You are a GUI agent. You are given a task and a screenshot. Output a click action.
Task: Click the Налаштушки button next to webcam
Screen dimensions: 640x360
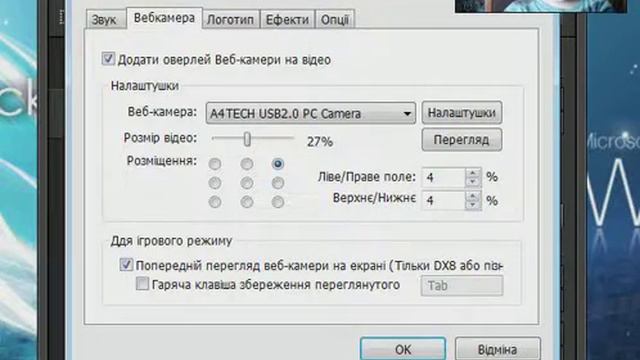pyautogui.click(x=462, y=113)
